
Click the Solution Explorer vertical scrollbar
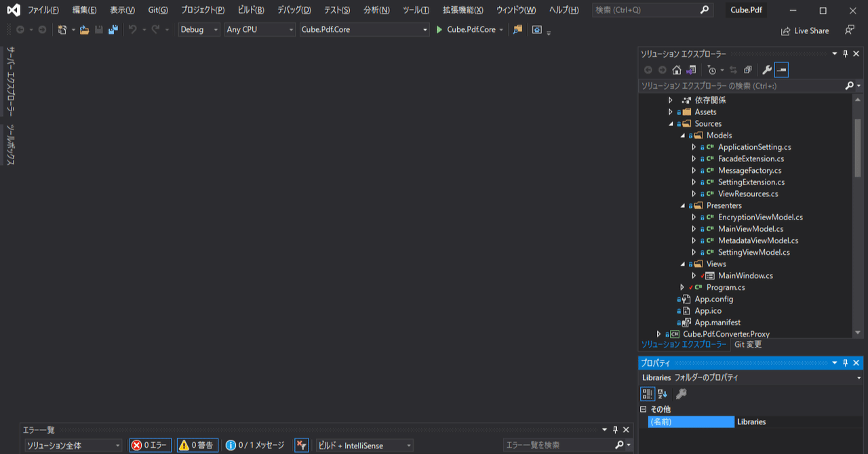858,148
